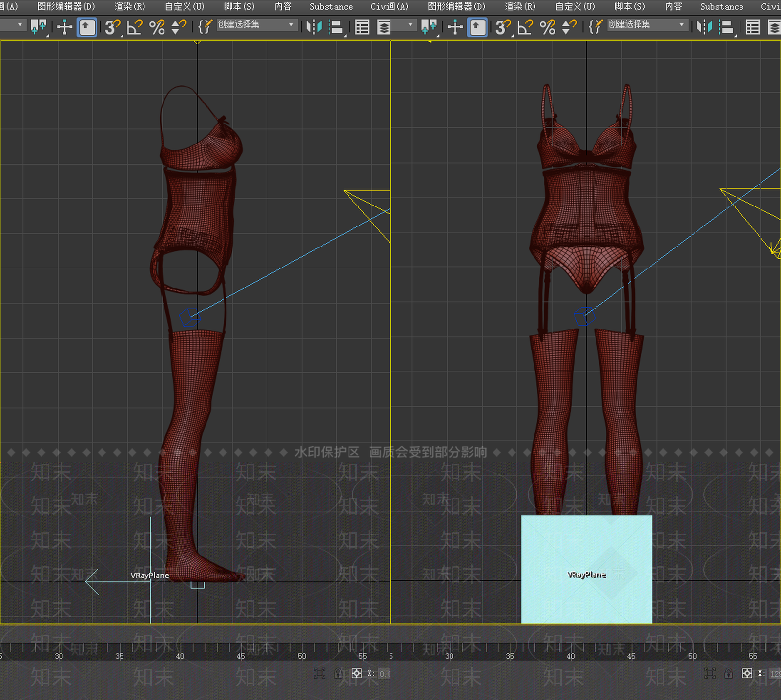Open the 自定义(U) menu above side viewport
781x700 pixels.
click(x=185, y=6)
